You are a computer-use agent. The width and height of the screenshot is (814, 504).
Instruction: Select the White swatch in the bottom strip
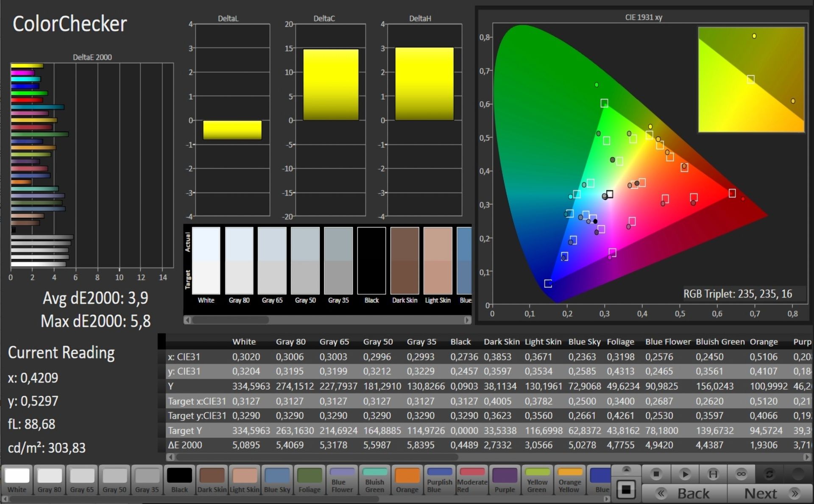click(x=17, y=480)
